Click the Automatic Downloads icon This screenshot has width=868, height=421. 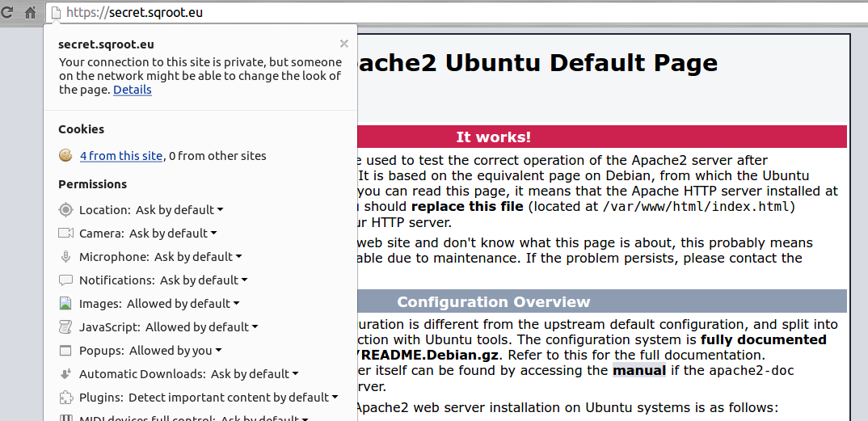point(66,373)
